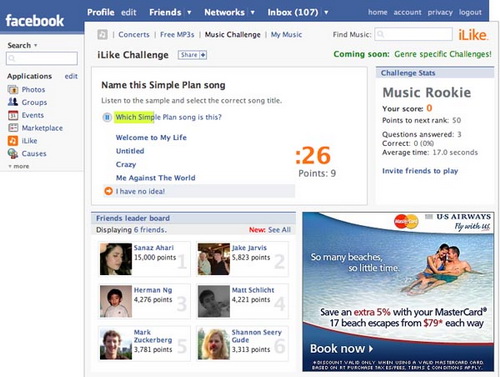Click the iLike music note icon
The height and width of the screenshot is (377, 500).
click(102, 34)
